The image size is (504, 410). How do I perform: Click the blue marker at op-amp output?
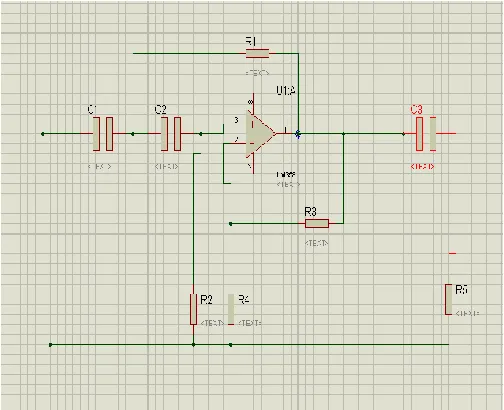(x=298, y=134)
